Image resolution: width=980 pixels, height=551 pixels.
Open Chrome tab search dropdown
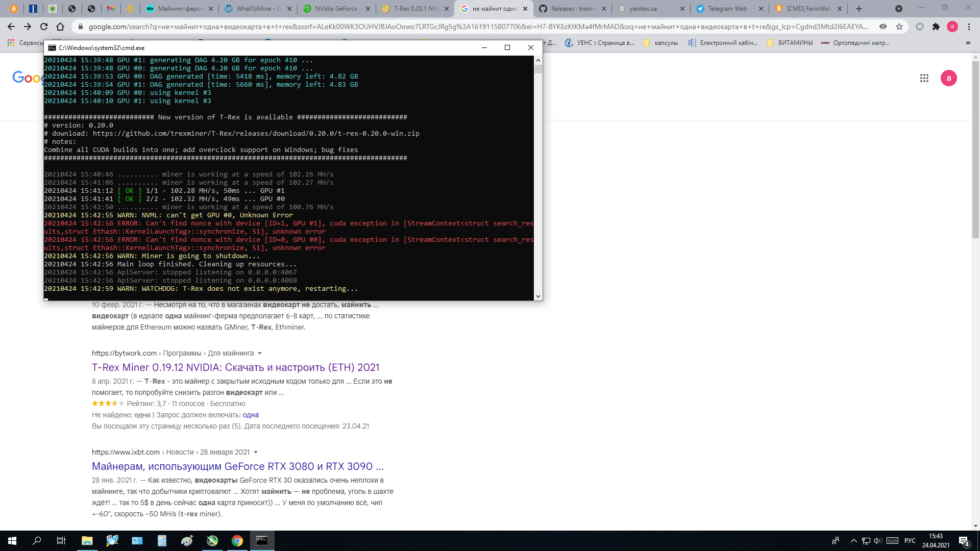point(899,9)
